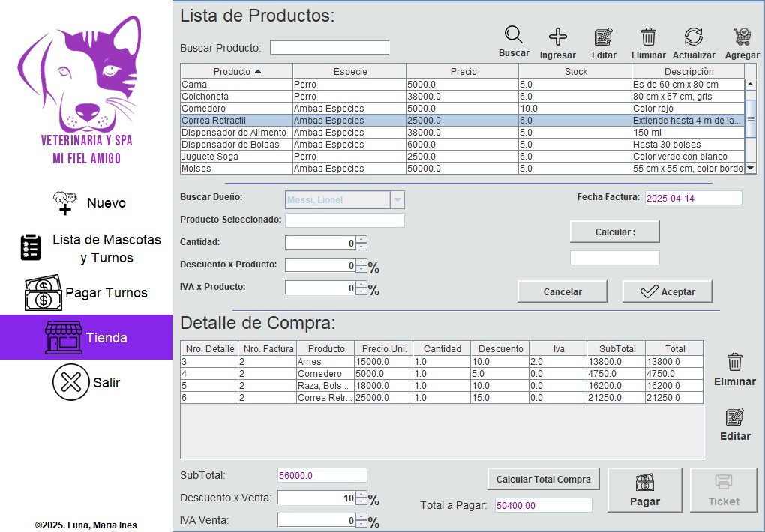This screenshot has width=765, height=532.
Task: Click the Precio Uni. column header
Action: (384, 348)
